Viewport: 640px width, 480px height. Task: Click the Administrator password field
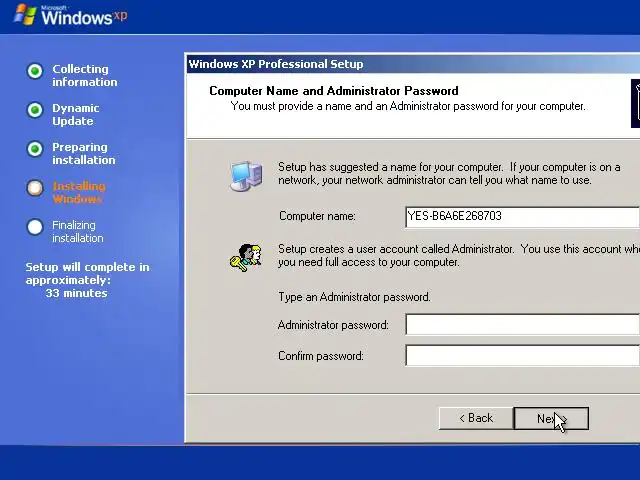point(522,324)
